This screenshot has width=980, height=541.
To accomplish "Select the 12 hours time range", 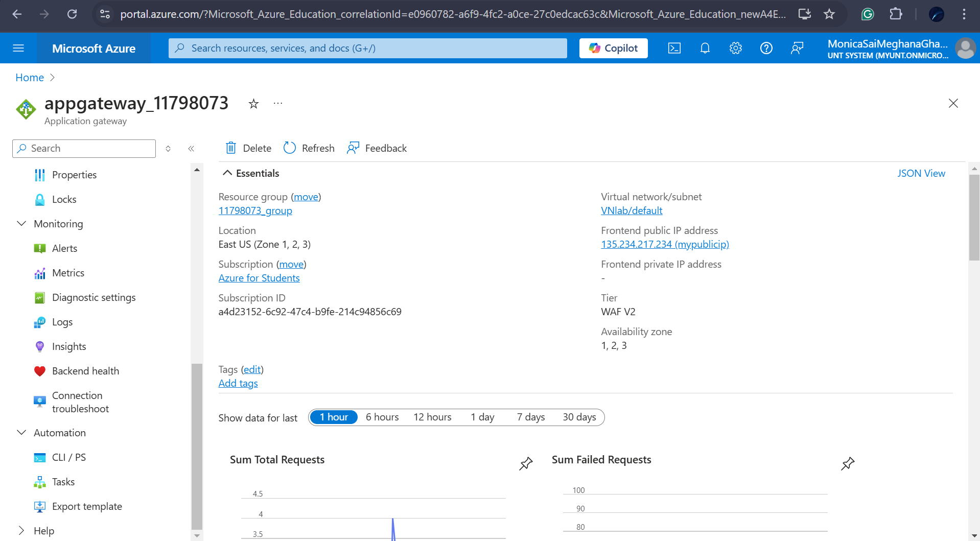I will [432, 417].
